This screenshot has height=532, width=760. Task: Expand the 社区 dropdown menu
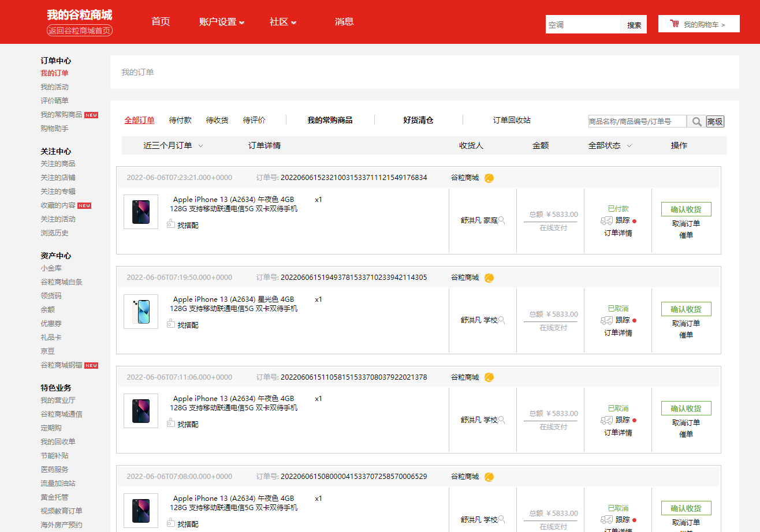click(283, 22)
